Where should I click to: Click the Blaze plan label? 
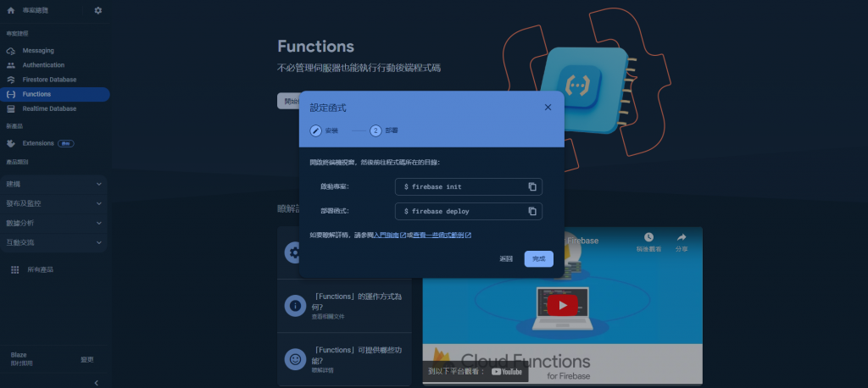(x=19, y=355)
